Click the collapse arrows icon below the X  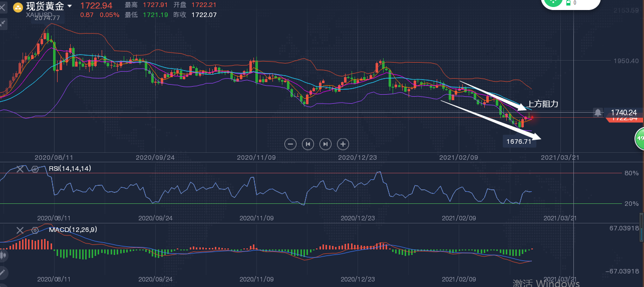click(3, 23)
